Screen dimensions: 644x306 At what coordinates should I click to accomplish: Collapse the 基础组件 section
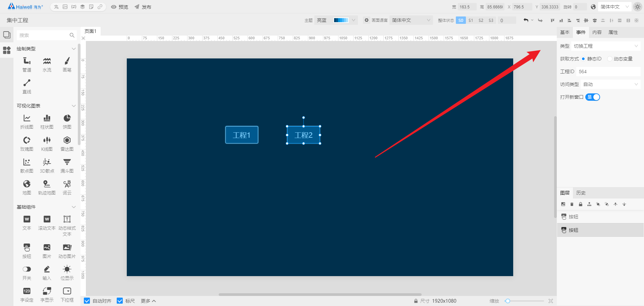click(x=73, y=207)
